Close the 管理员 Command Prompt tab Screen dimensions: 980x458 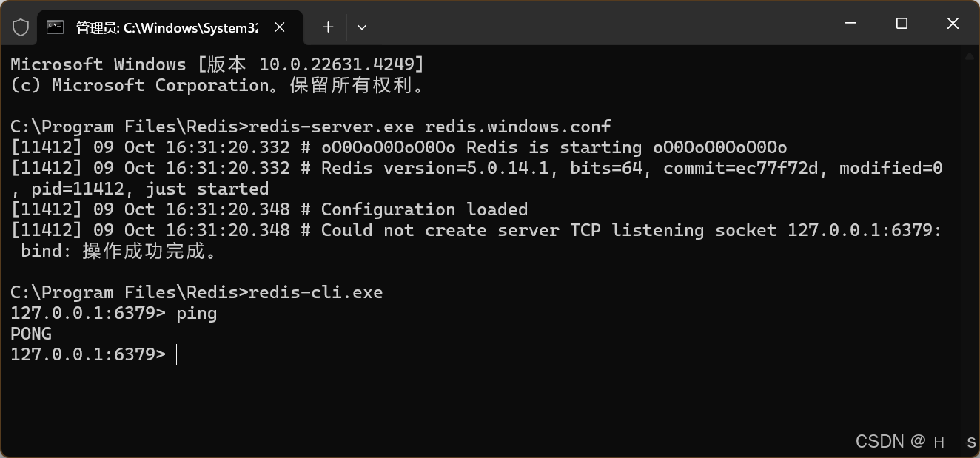pos(279,27)
